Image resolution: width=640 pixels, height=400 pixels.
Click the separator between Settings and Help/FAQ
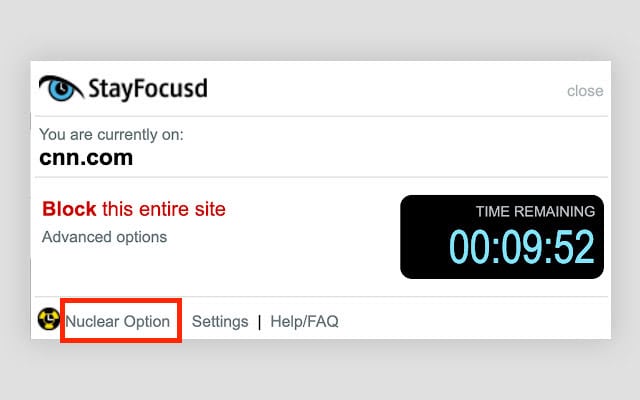259,321
